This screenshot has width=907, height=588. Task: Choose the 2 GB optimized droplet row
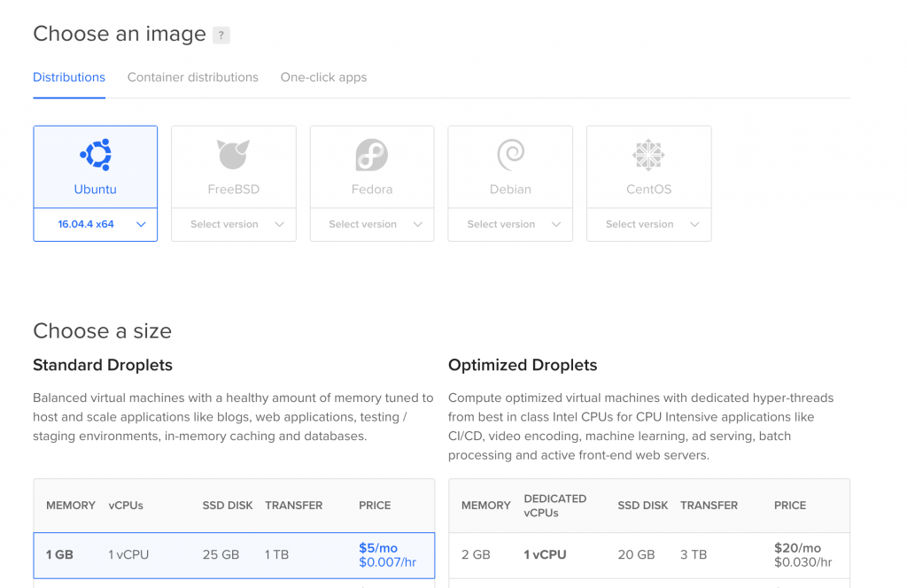648,555
